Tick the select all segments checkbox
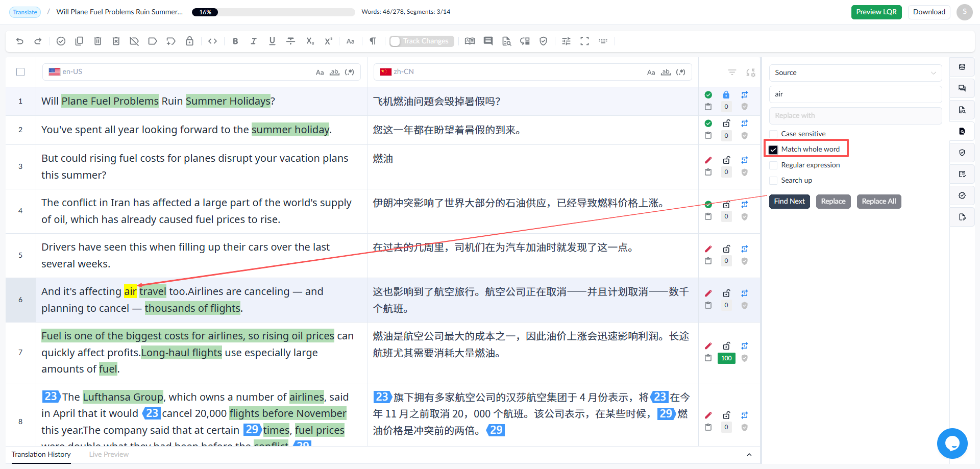This screenshot has width=980, height=469. (x=20, y=72)
